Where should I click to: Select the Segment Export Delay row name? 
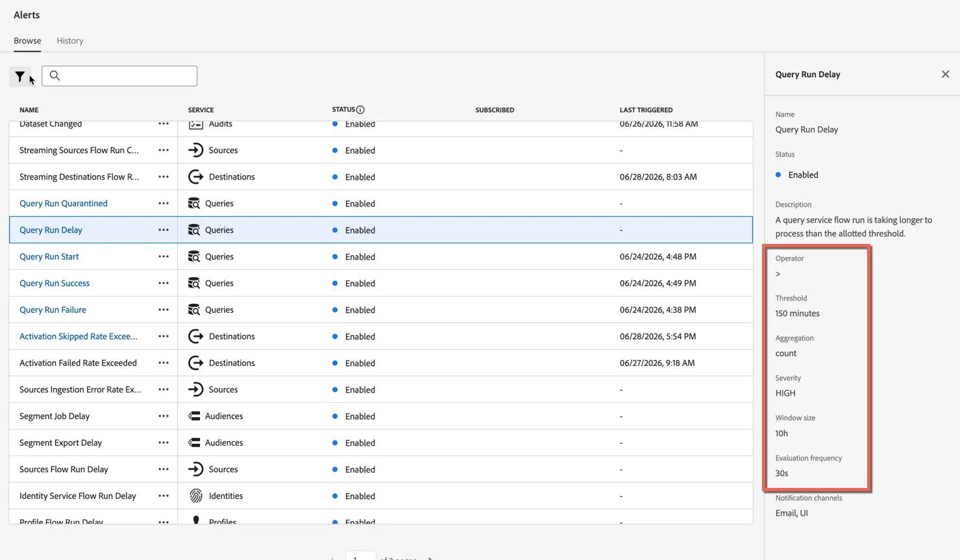[61, 443]
